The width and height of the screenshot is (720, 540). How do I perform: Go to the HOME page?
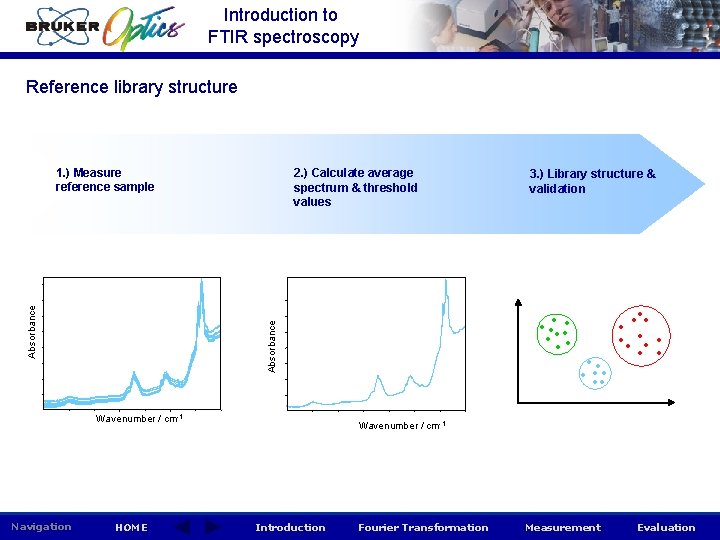(x=131, y=528)
